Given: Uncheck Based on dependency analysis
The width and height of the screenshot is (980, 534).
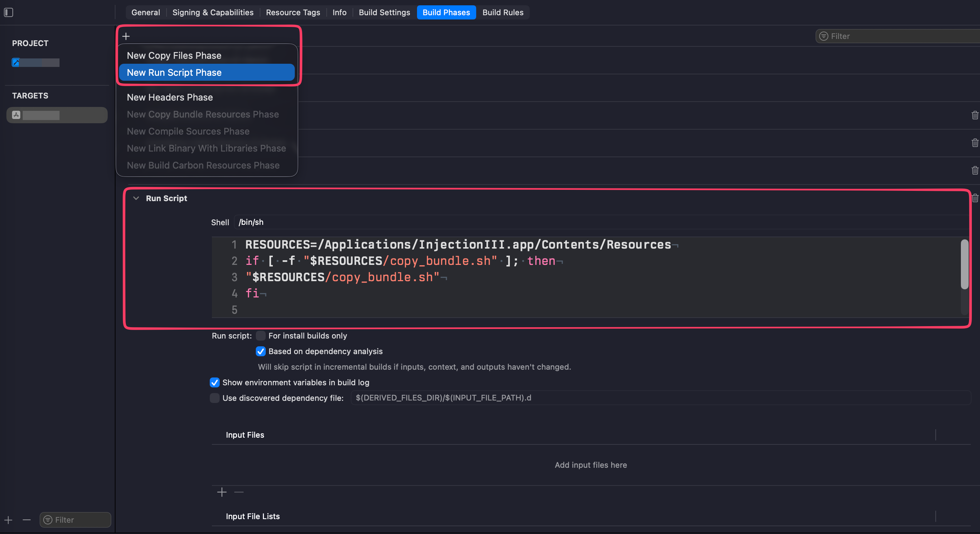Looking at the screenshot, I should tap(261, 351).
